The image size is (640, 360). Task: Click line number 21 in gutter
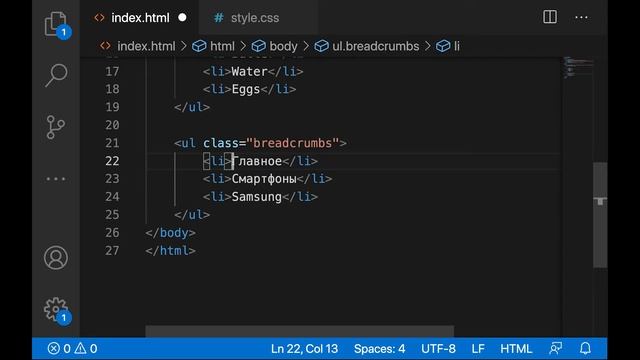coord(112,143)
